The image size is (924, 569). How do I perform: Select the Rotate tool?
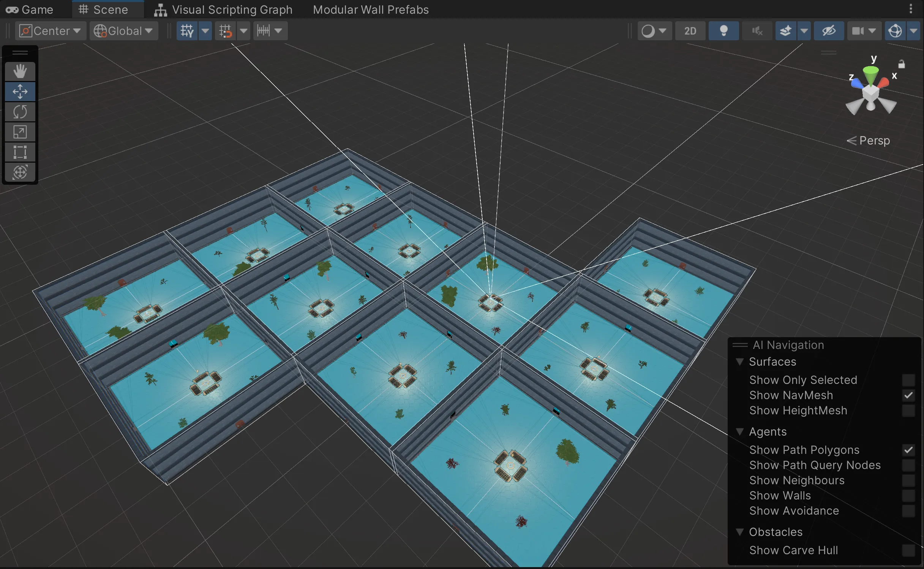click(x=20, y=111)
